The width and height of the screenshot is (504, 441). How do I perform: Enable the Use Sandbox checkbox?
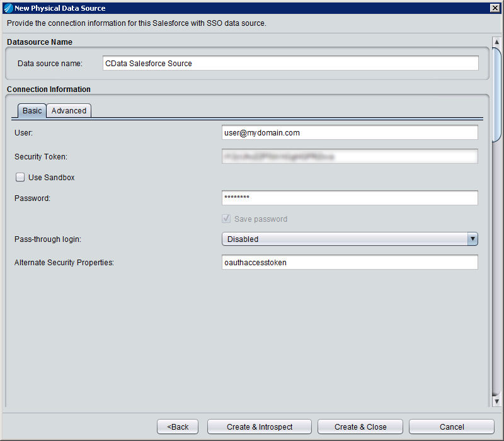pos(20,178)
